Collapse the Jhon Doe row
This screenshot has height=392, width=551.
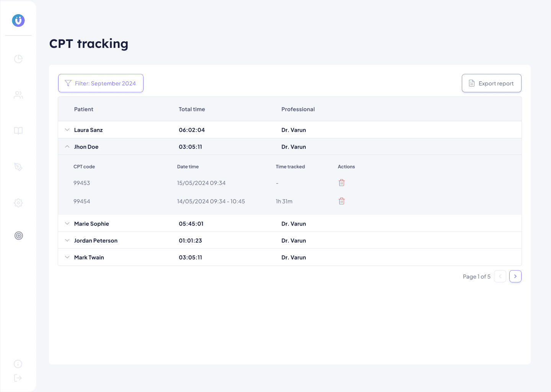tap(67, 147)
